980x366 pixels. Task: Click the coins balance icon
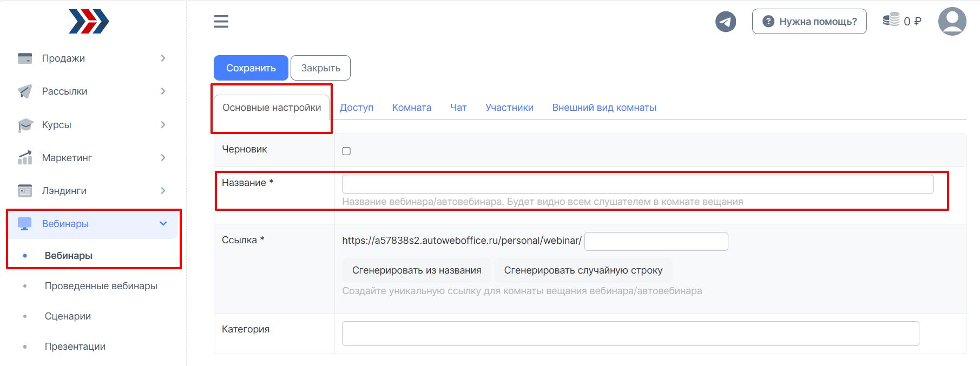pos(891,20)
